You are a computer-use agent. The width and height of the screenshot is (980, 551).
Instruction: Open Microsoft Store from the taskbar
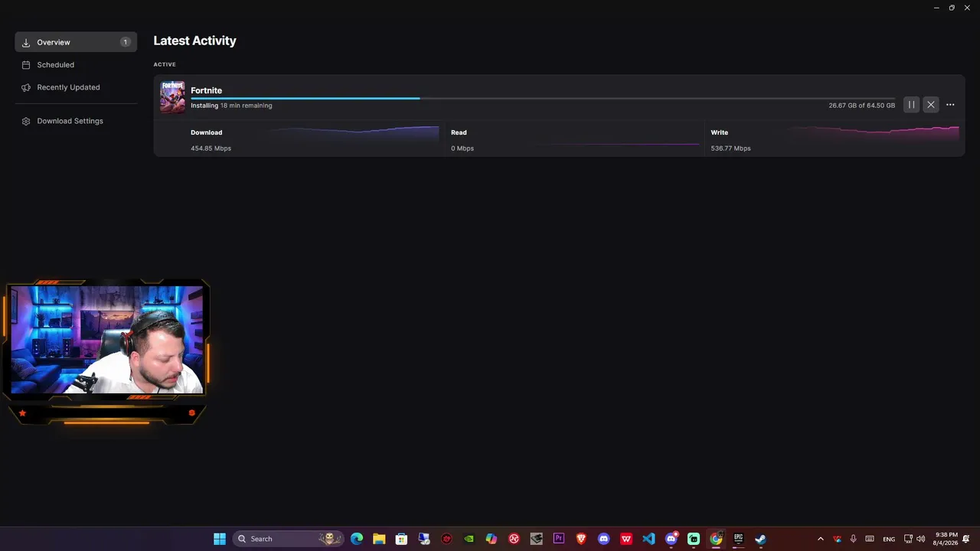point(401,539)
